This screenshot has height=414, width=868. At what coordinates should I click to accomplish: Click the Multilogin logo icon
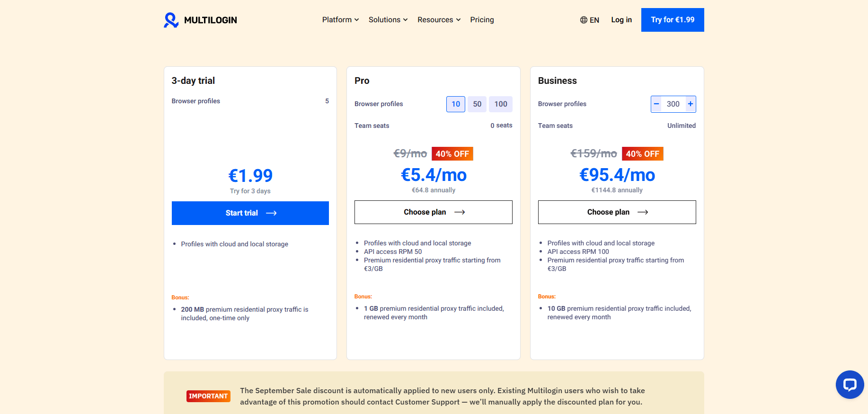[171, 20]
